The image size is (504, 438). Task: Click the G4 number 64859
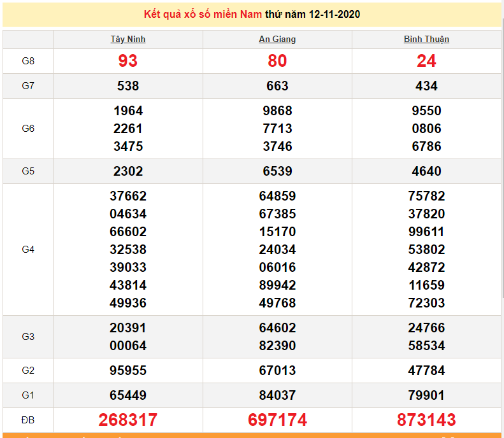coord(277,196)
